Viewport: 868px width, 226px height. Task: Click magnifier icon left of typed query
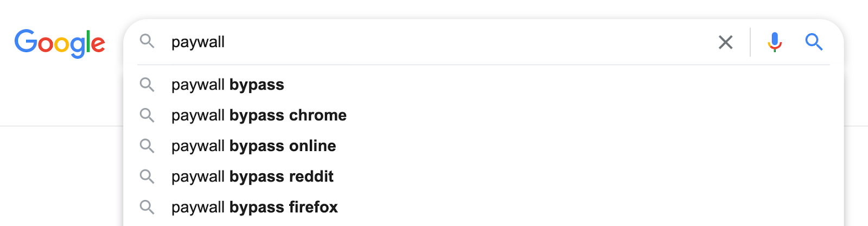point(147,41)
